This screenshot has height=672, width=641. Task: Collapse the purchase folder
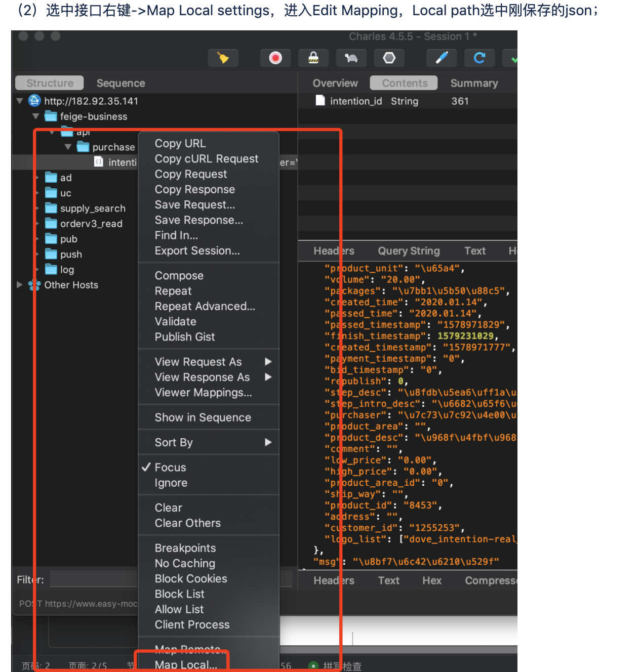(68, 147)
